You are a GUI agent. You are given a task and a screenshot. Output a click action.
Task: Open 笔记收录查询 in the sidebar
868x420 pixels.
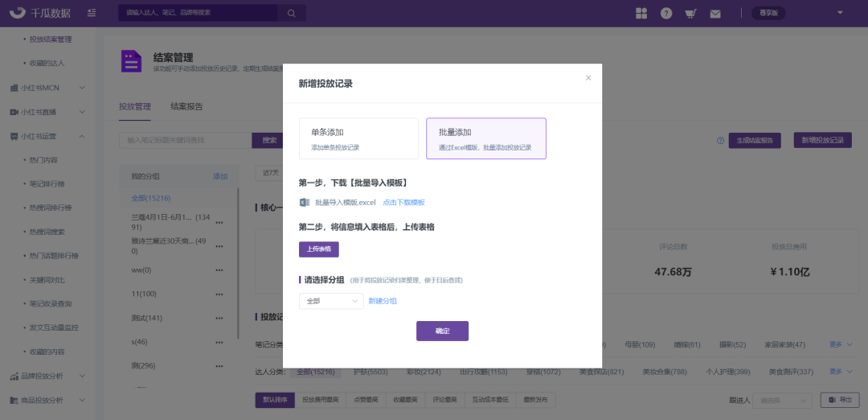coord(51,303)
